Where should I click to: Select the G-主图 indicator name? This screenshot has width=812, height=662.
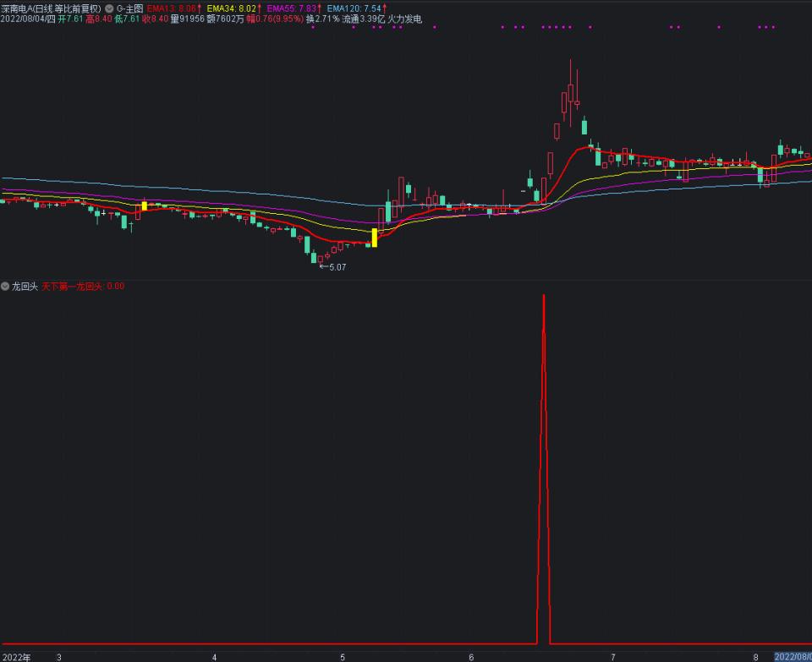[x=129, y=8]
